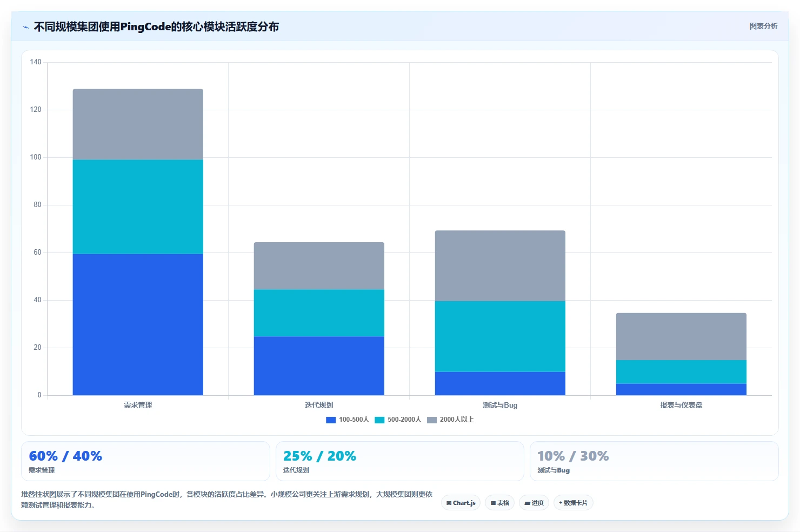Click the 报表与仪表盘 x-axis label
This screenshot has height=532, width=800.
point(681,405)
